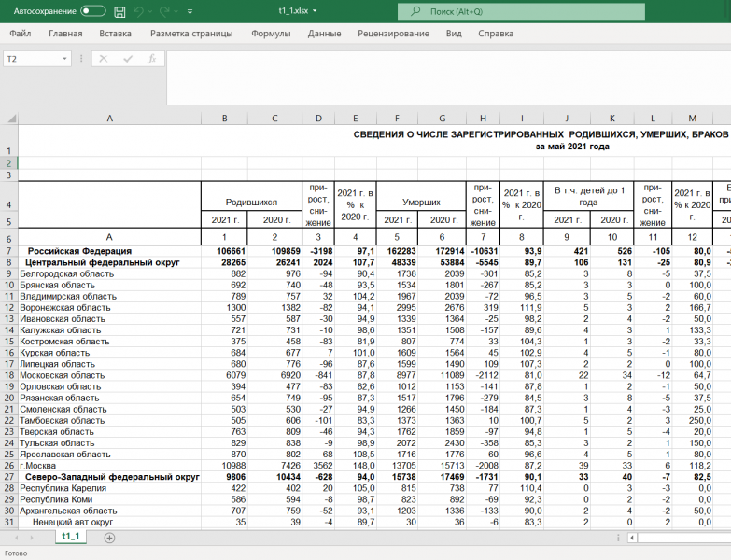This screenshot has height=560, width=731.
Task: Click the Готово status bar text
Action: 16,553
